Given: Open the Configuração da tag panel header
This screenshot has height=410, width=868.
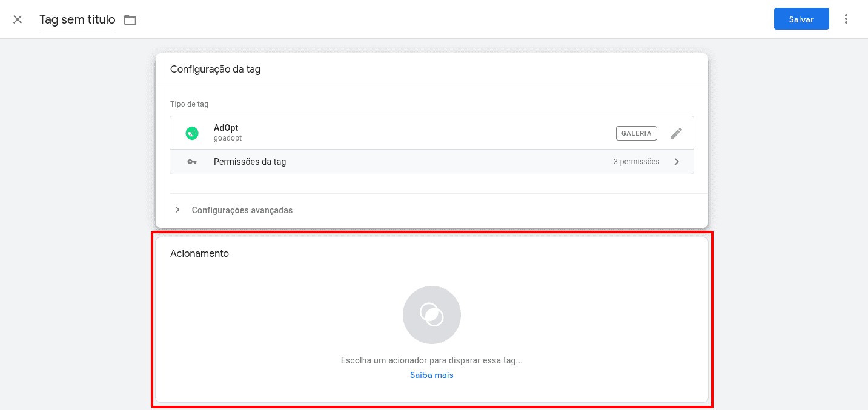Looking at the screenshot, I should tap(215, 69).
